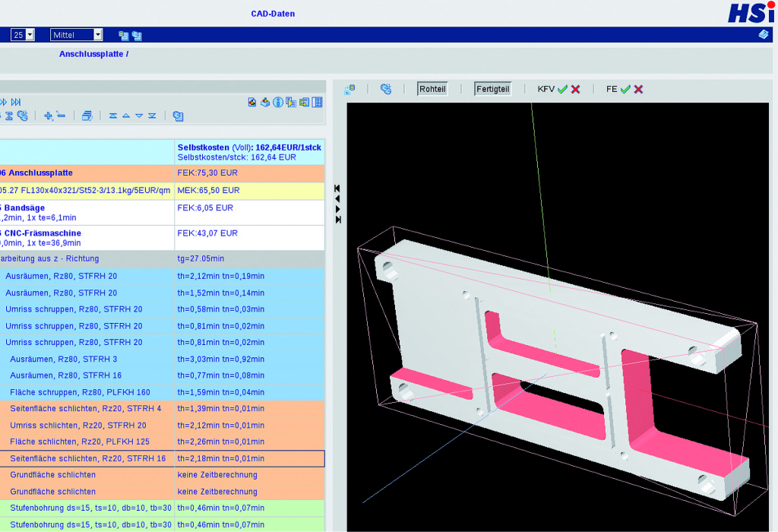Confirm KFV with the green checkmark
This screenshot has height=532, width=778.
(x=562, y=90)
